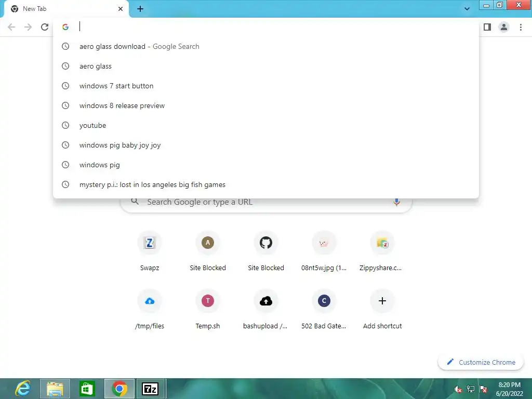Reload the page with the refresh icon
Image resolution: width=532 pixels, height=399 pixels.
(45, 27)
